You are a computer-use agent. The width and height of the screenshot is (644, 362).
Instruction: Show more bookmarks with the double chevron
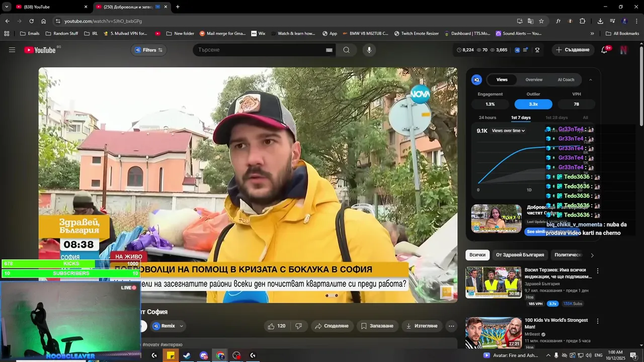592,34
